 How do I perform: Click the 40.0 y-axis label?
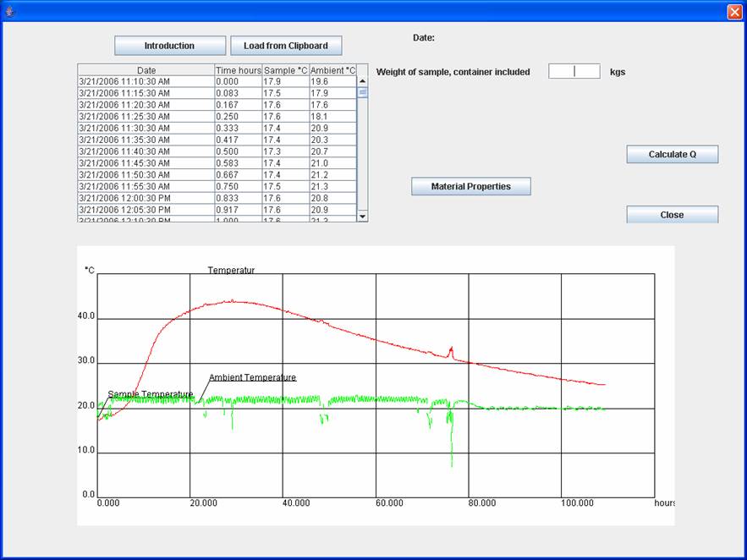(x=86, y=316)
